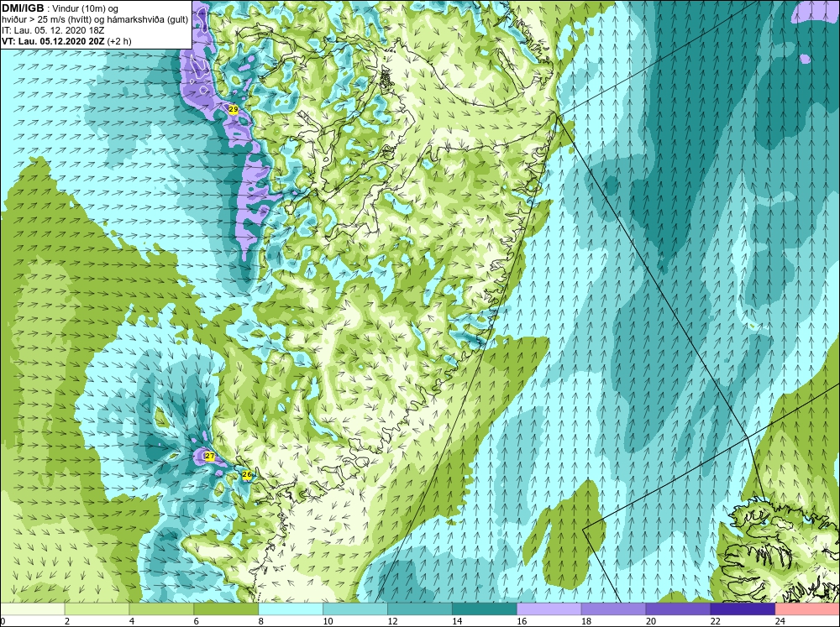Image resolution: width=840 pixels, height=627 pixels.
Task: Click the legend scale label '24'
Action: (780, 621)
